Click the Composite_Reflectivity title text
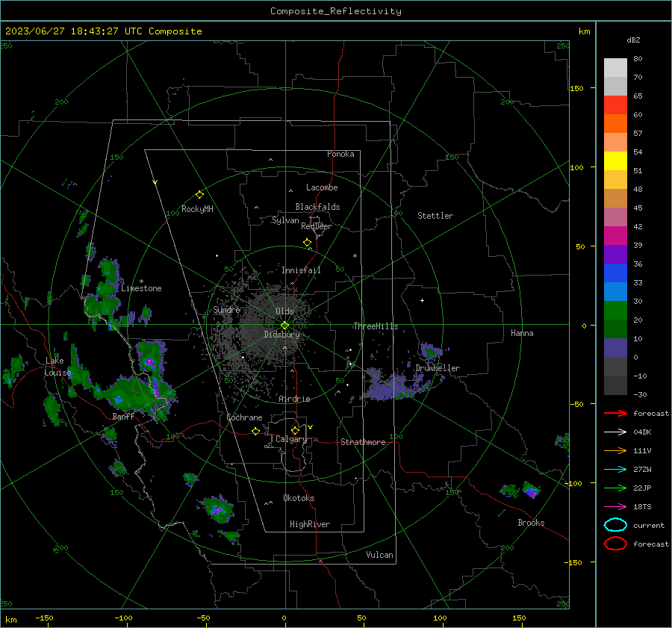This screenshot has height=628, width=672. pos(335,11)
